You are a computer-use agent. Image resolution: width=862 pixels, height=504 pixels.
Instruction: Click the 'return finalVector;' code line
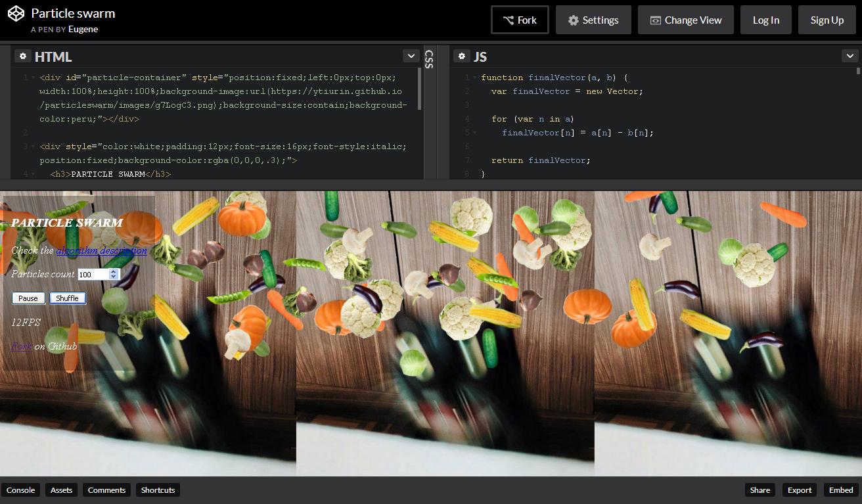coord(541,160)
